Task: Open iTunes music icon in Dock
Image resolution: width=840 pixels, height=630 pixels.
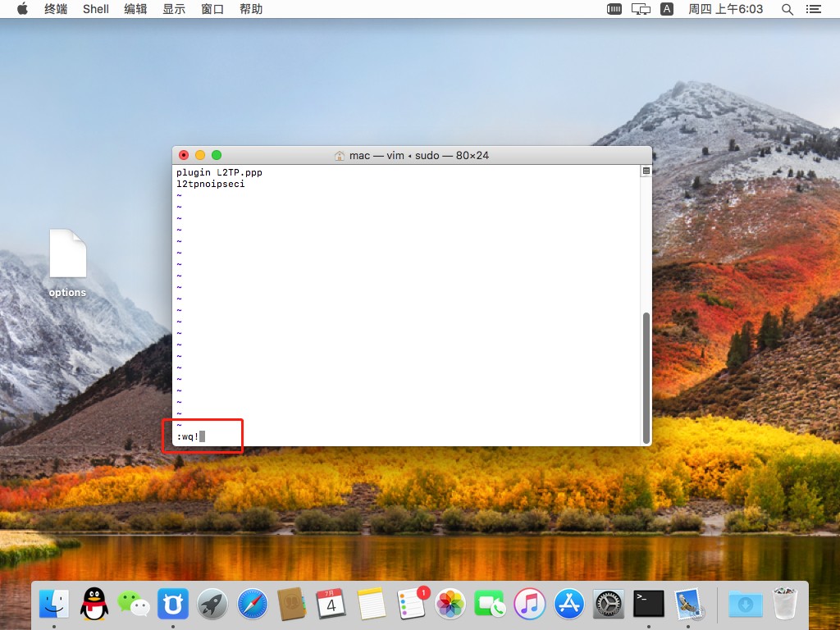Action: (x=530, y=605)
